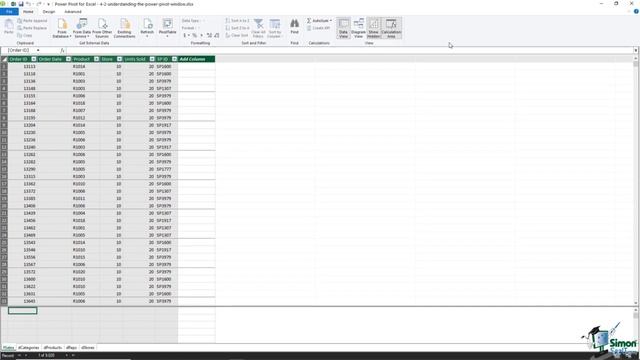Click From Other Sources
Image resolution: width=640 pixels, height=360 pixels.
(x=102, y=28)
